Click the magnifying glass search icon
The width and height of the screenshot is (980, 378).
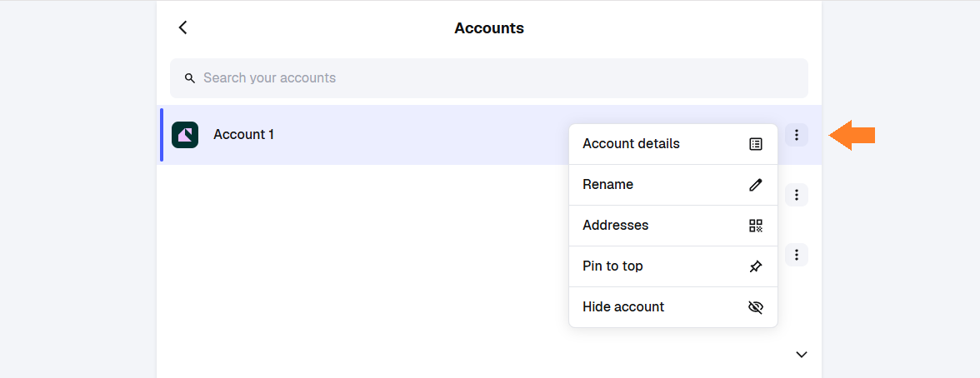(x=190, y=78)
